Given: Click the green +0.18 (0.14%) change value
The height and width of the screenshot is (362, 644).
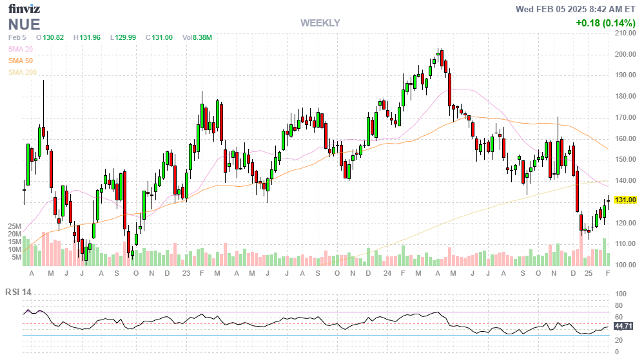Looking at the screenshot, I should pyautogui.click(x=605, y=23).
